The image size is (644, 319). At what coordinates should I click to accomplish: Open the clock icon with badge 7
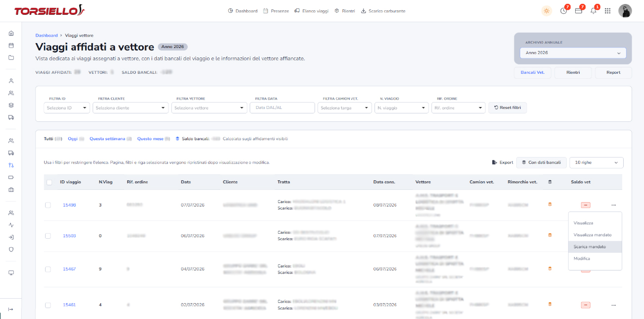coord(564,11)
